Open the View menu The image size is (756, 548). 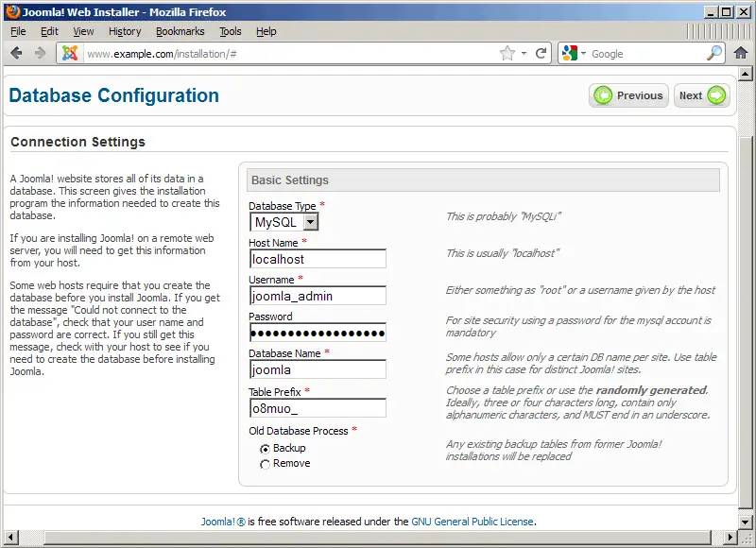[83, 31]
